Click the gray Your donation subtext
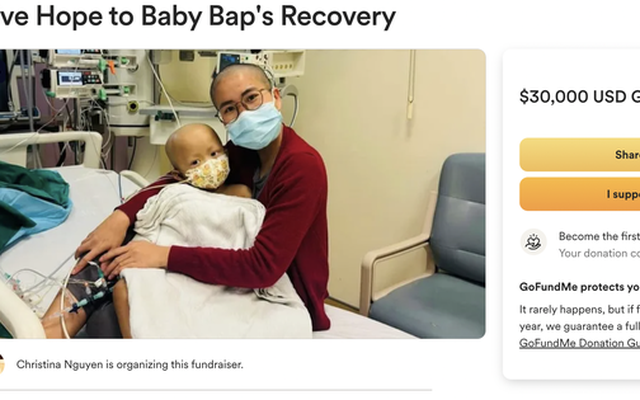Viewport: 640px width, 400px height. (599, 253)
